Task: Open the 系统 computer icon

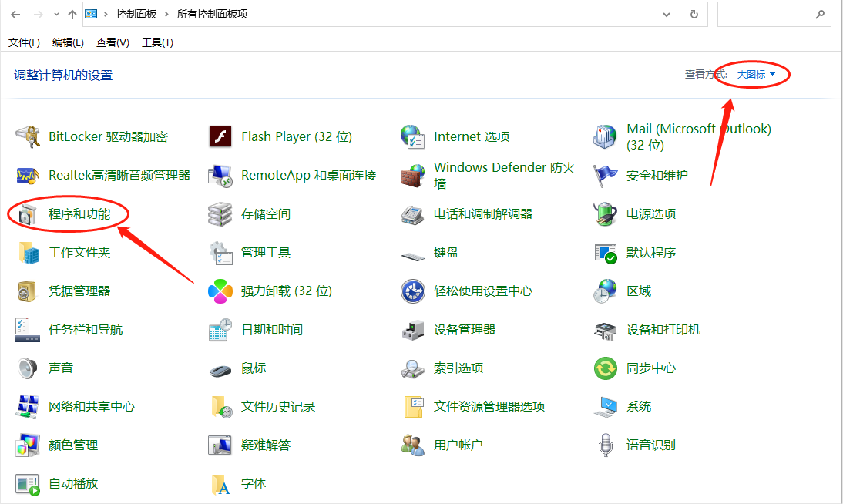Action: [x=605, y=407]
